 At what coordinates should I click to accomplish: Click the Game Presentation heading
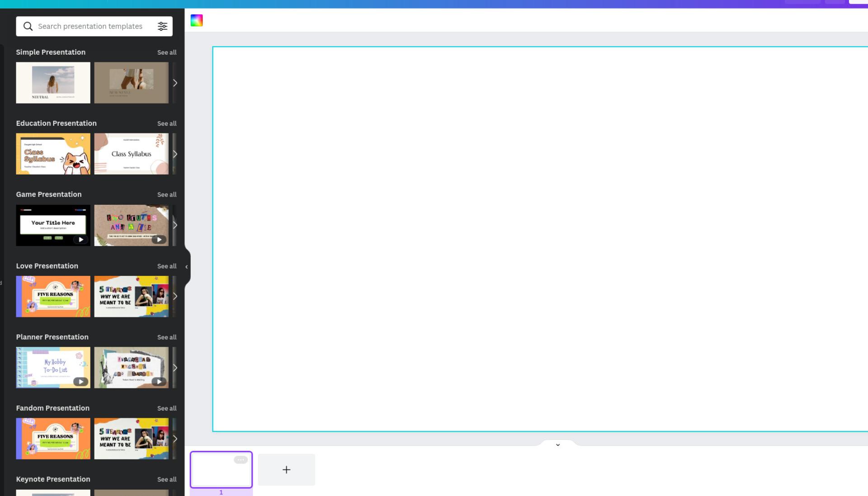tap(49, 194)
